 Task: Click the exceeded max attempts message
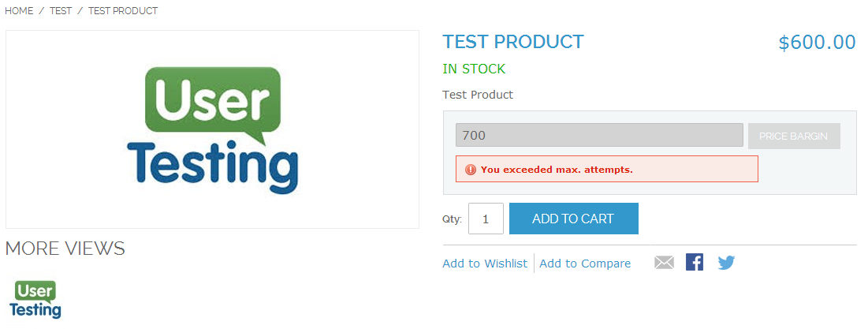pyautogui.click(x=557, y=170)
